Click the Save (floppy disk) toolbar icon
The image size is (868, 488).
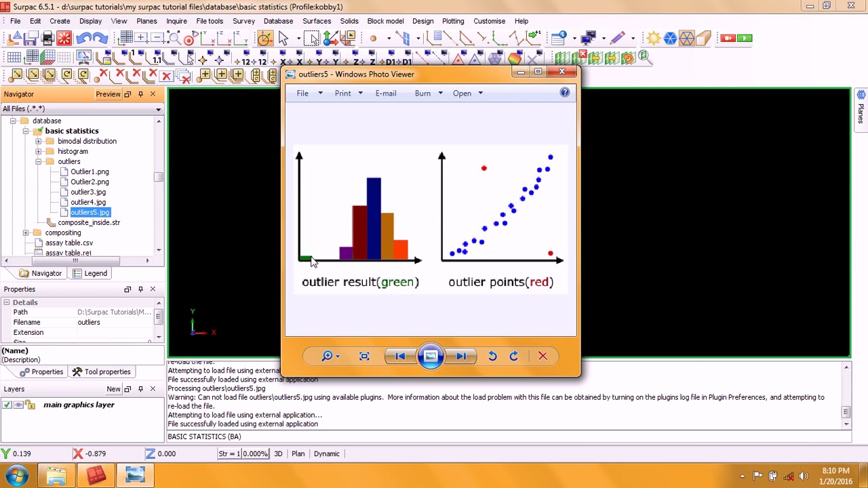[31, 39]
